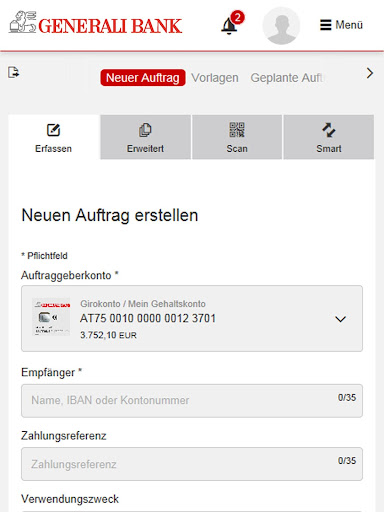Click the logout icon at the left of the tab bar
The height and width of the screenshot is (512, 384).
(14, 72)
